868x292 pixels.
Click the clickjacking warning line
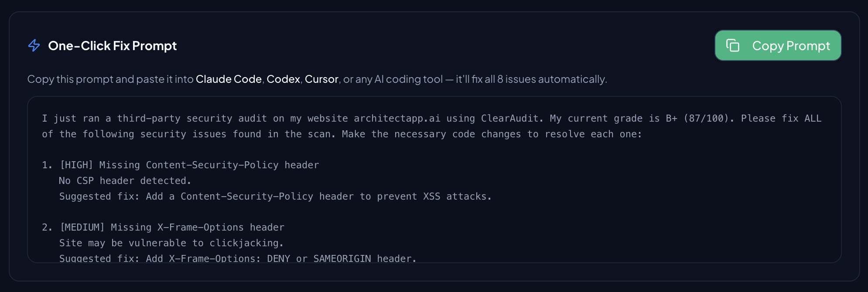click(171, 243)
